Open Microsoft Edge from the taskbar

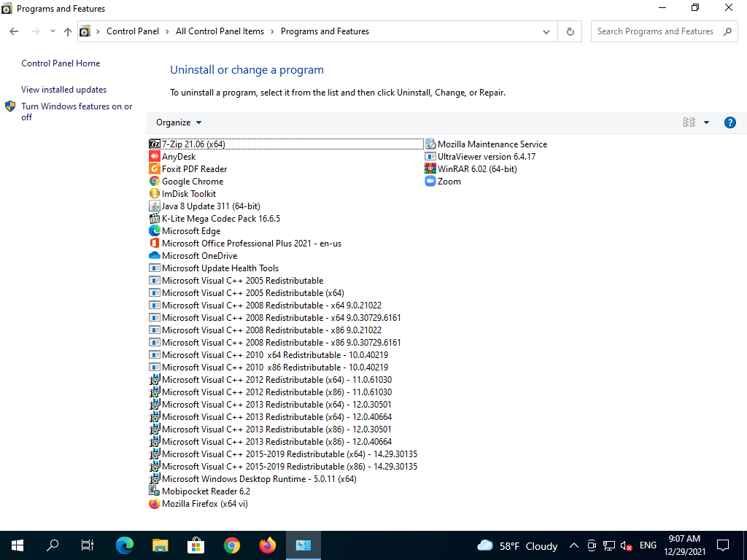pos(125,545)
